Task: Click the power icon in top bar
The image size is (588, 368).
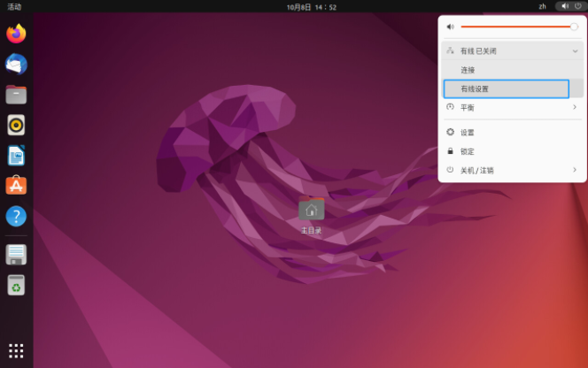Action: pyautogui.click(x=578, y=6)
